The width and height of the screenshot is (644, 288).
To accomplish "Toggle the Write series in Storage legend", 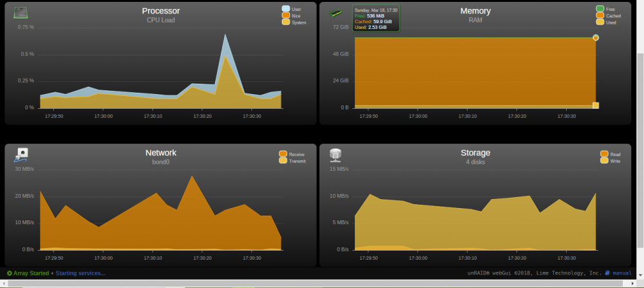I will (x=611, y=160).
